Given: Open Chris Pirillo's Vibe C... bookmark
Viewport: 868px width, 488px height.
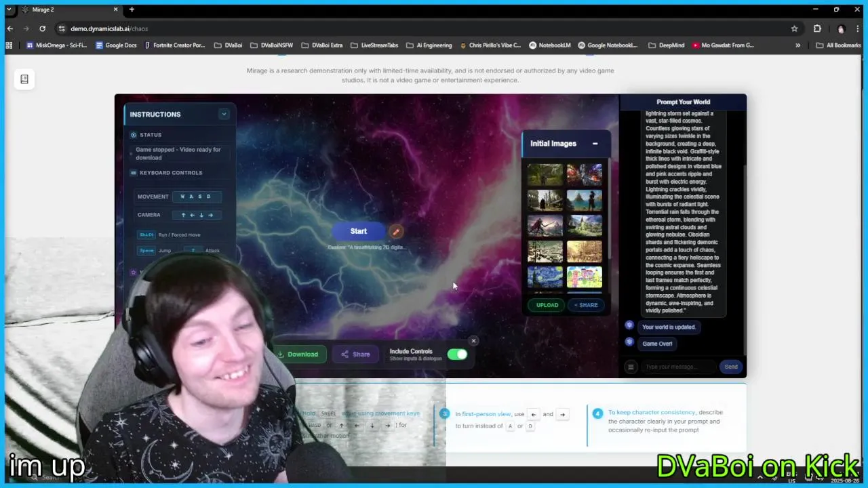Looking at the screenshot, I should tap(490, 45).
